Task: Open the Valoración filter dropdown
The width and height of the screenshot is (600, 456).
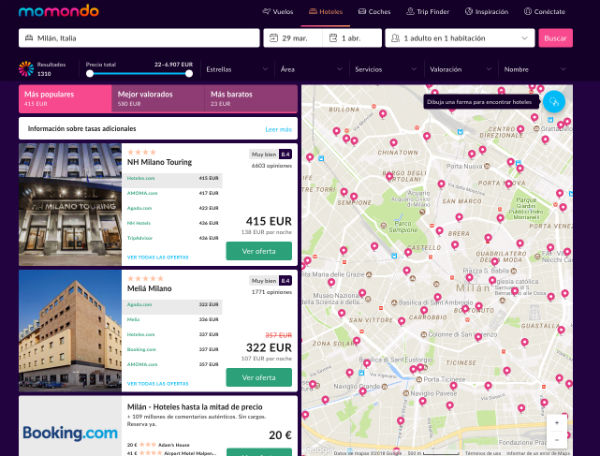Action: 460,69
